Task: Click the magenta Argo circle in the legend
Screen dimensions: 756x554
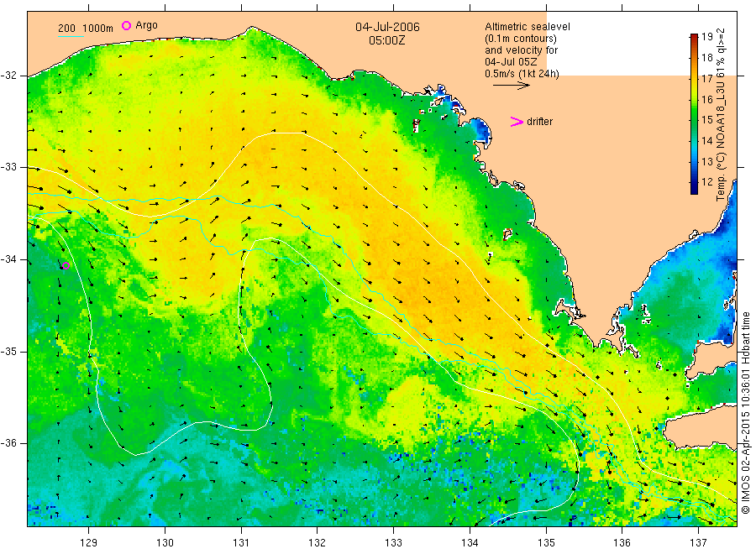Action: [x=126, y=25]
